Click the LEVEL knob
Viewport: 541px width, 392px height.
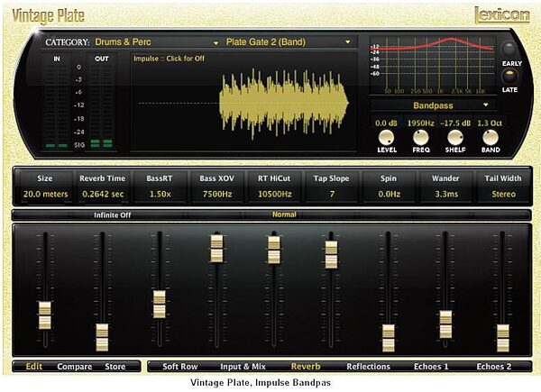pos(386,138)
